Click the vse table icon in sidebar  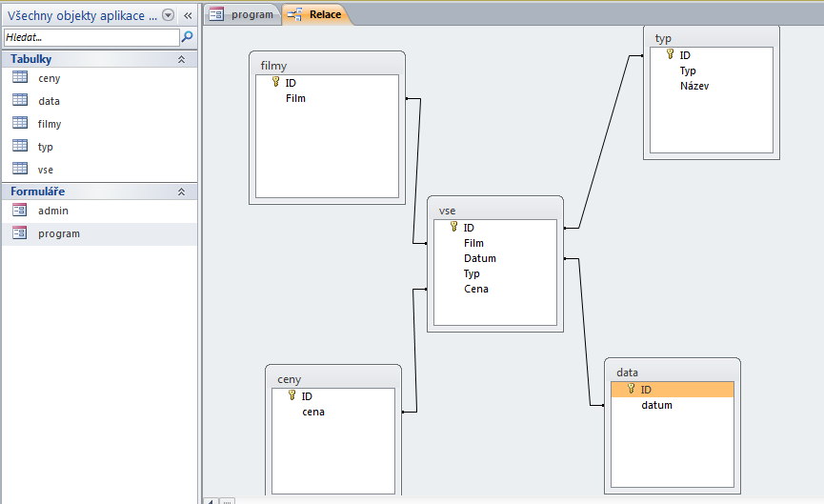(x=20, y=169)
